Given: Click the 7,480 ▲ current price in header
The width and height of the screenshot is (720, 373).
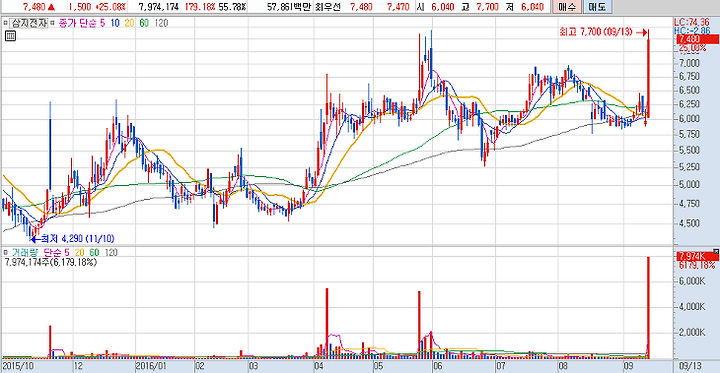Looking at the screenshot, I should (x=39, y=7).
